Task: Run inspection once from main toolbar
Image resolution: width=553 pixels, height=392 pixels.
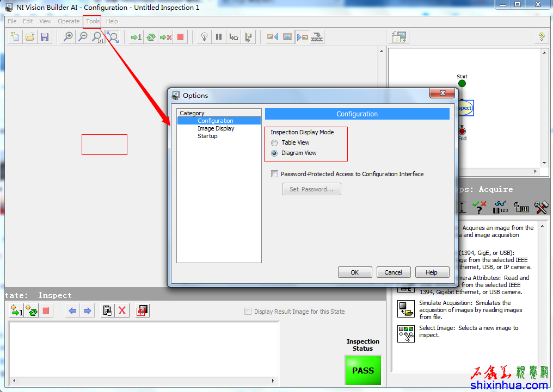Action: coord(136,36)
